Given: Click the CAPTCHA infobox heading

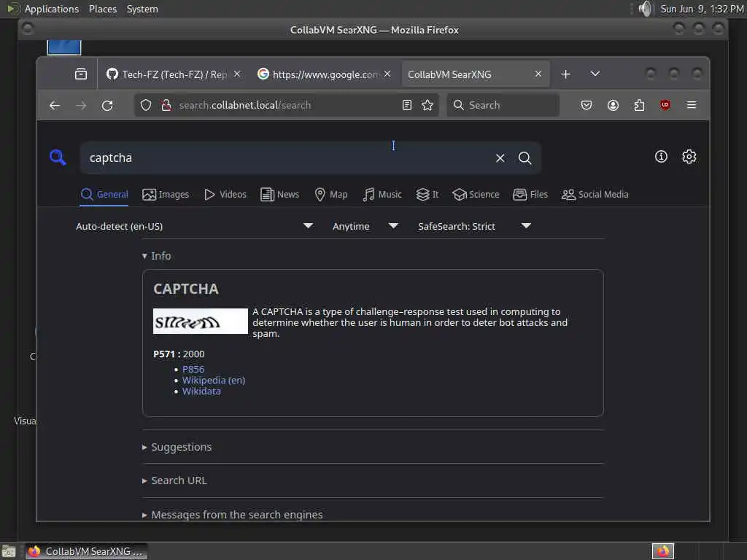Looking at the screenshot, I should click(x=186, y=289).
